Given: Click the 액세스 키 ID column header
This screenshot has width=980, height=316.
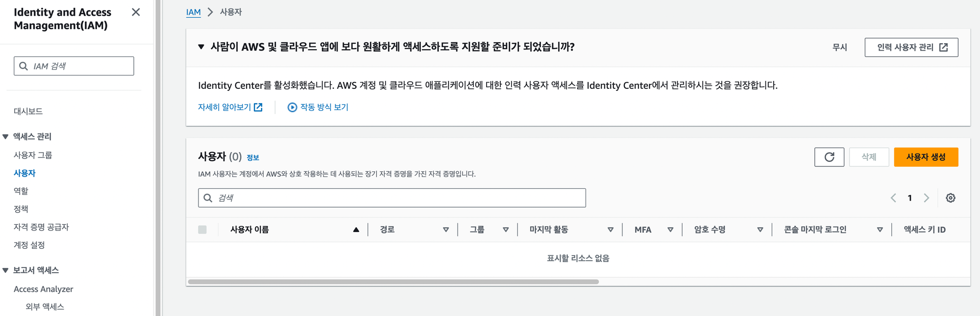Looking at the screenshot, I should (x=925, y=230).
